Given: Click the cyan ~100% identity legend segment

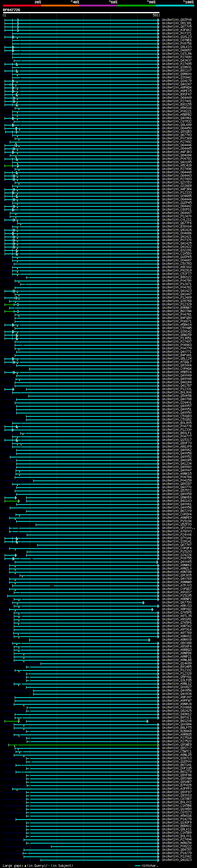Looking at the screenshot, I should (175, 6).
